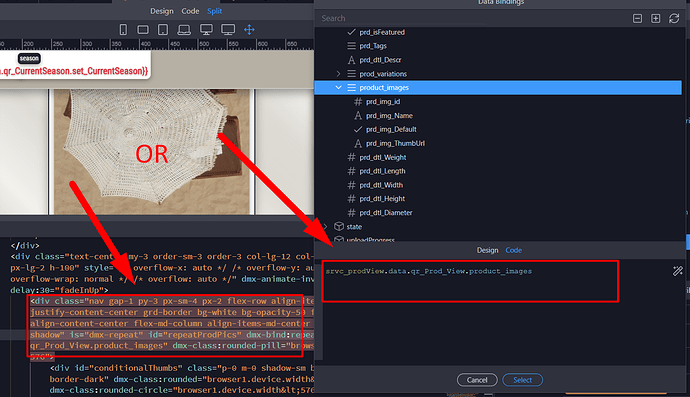This screenshot has width=690, height=397.
Task: Expand all nodes with plus icon
Action: pos(656,18)
